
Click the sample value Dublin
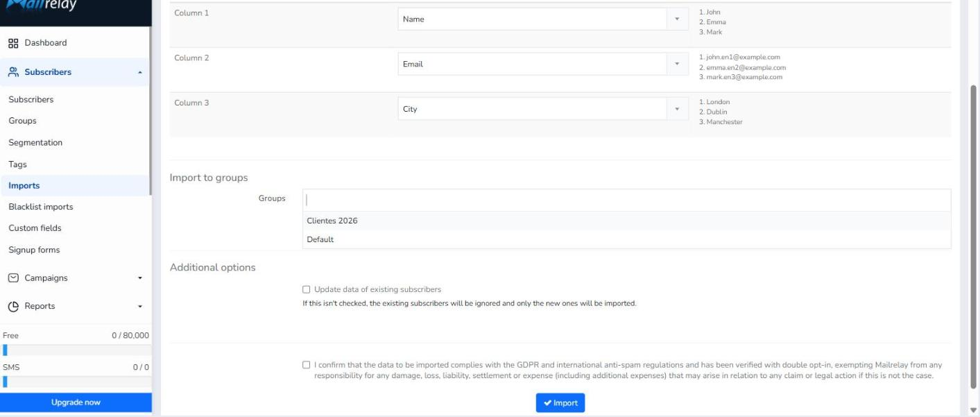716,112
